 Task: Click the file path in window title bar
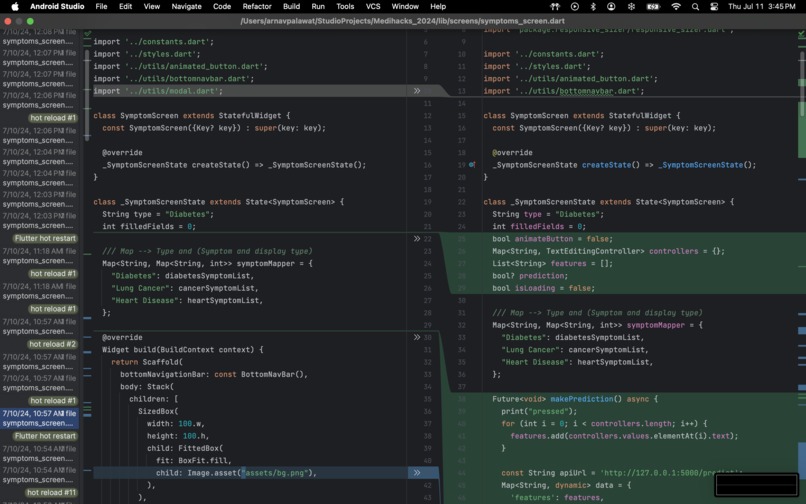[402, 21]
